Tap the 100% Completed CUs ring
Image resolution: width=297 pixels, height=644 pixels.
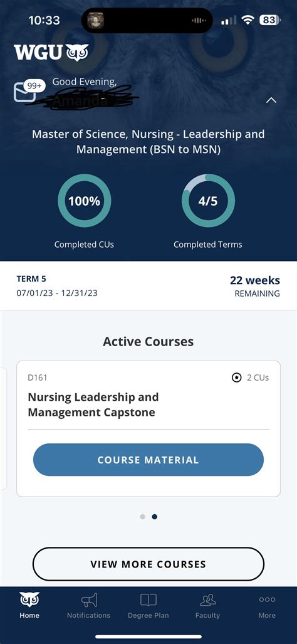pos(84,201)
